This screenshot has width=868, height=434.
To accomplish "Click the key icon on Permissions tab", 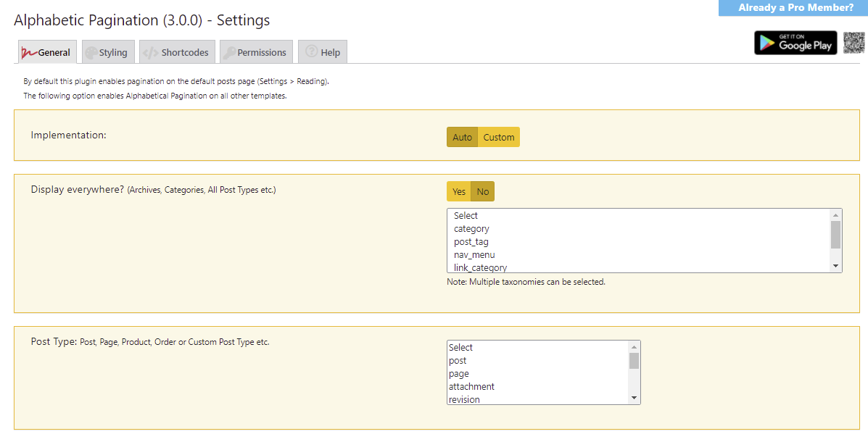I will click(231, 51).
